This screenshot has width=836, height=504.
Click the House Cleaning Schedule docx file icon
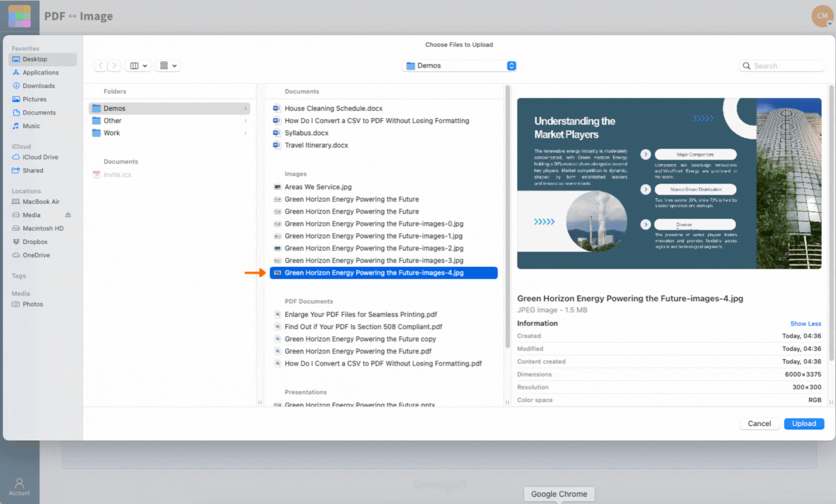pyautogui.click(x=277, y=109)
